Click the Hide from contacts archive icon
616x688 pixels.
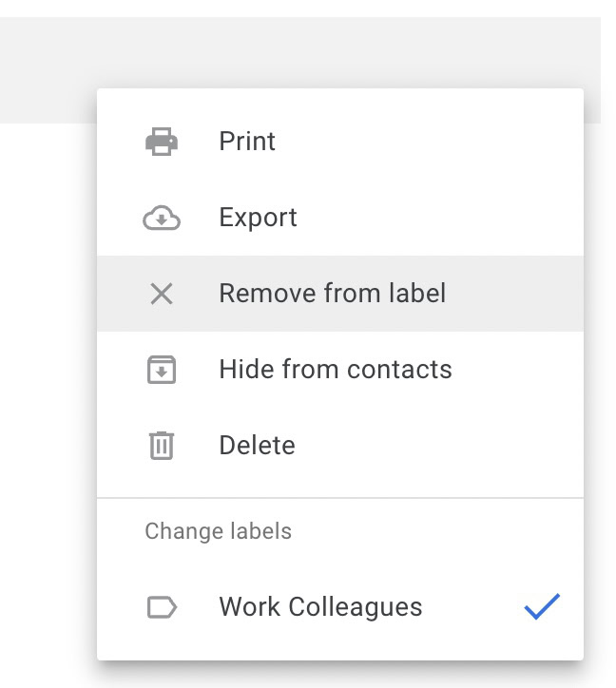pos(162,370)
